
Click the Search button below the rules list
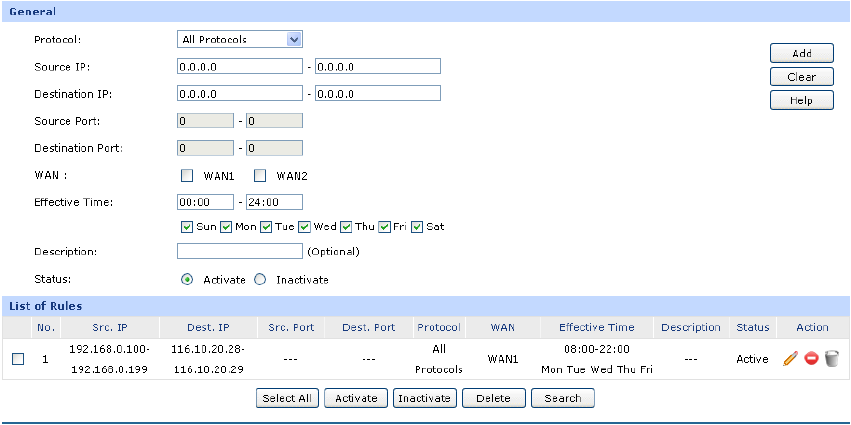[x=562, y=398]
